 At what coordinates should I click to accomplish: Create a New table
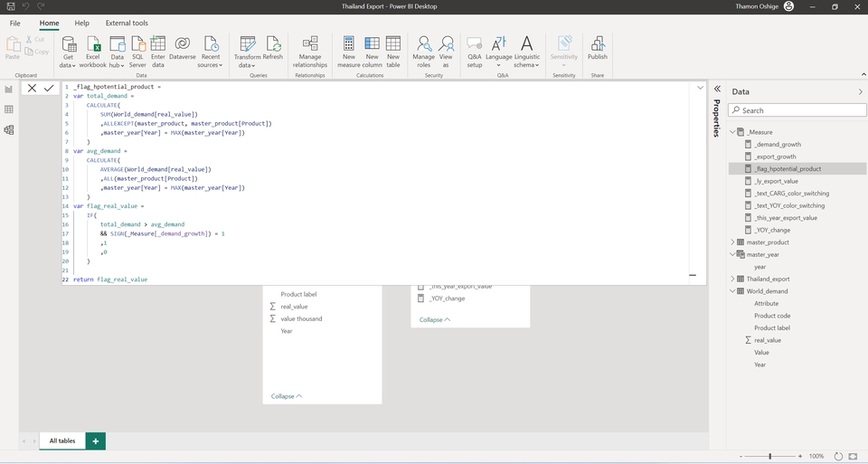393,52
